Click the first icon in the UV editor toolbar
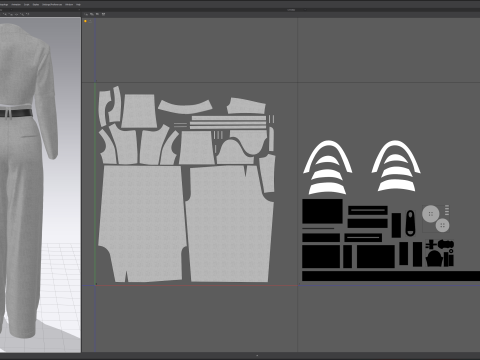 (x=86, y=14)
